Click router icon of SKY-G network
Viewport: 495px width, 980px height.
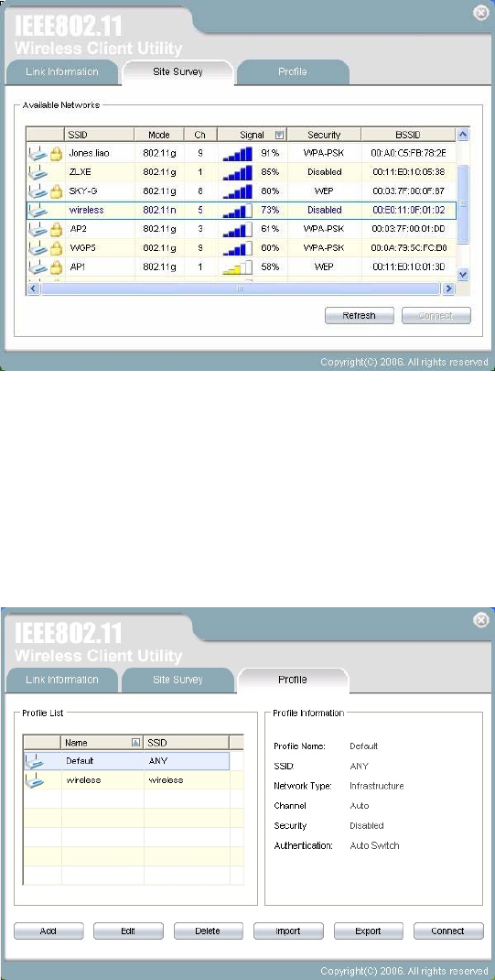coord(38,191)
